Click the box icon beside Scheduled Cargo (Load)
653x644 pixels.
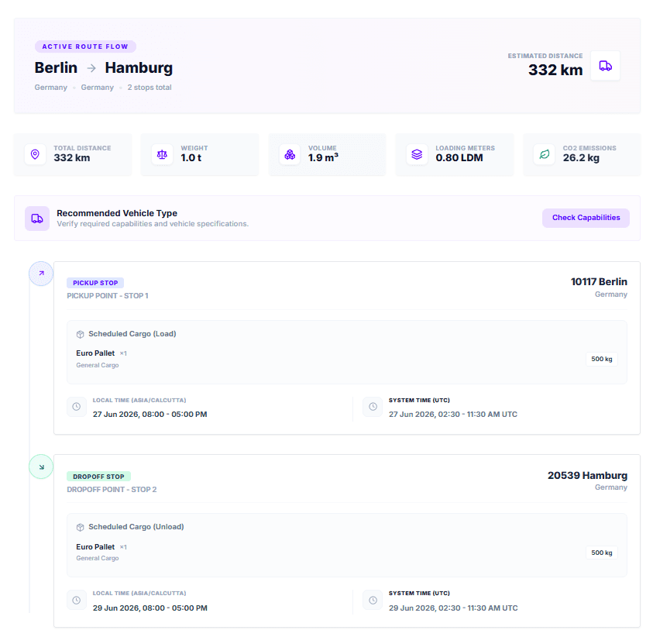click(81, 334)
